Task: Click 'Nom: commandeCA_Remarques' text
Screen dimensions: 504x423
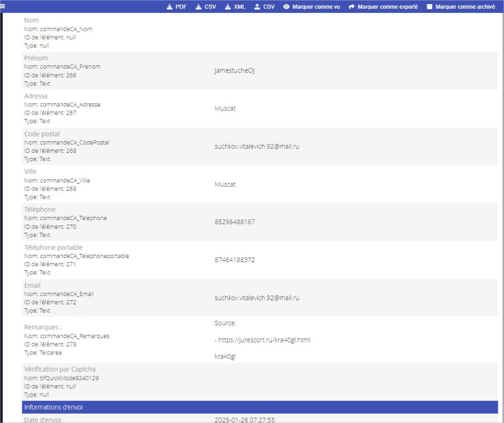Action: coord(67,336)
